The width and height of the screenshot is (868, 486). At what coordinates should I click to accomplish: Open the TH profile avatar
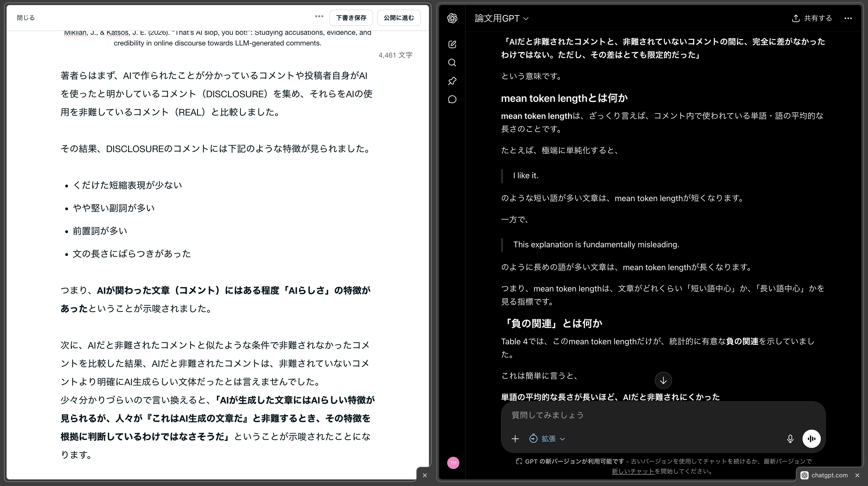click(x=453, y=463)
